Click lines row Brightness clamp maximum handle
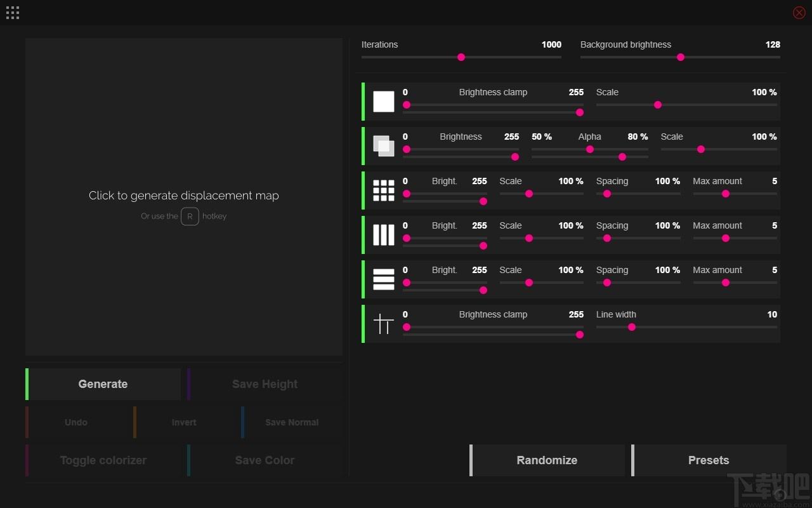 click(580, 335)
